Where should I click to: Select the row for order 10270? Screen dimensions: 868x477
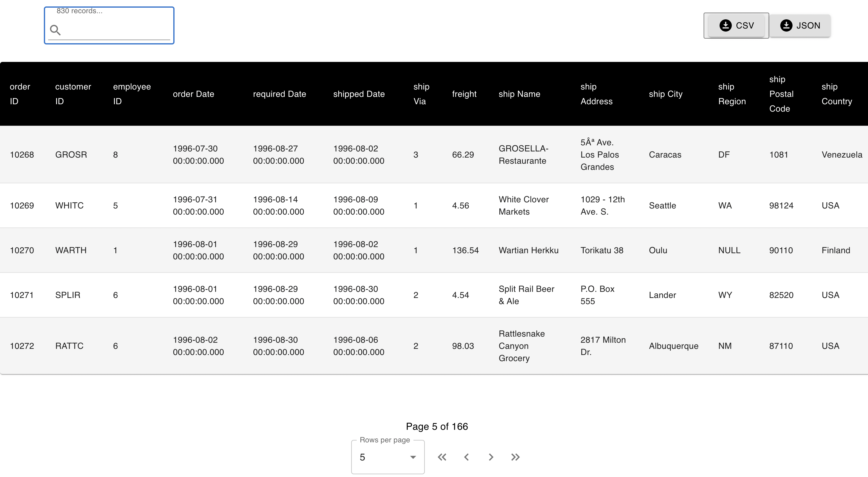click(x=22, y=250)
